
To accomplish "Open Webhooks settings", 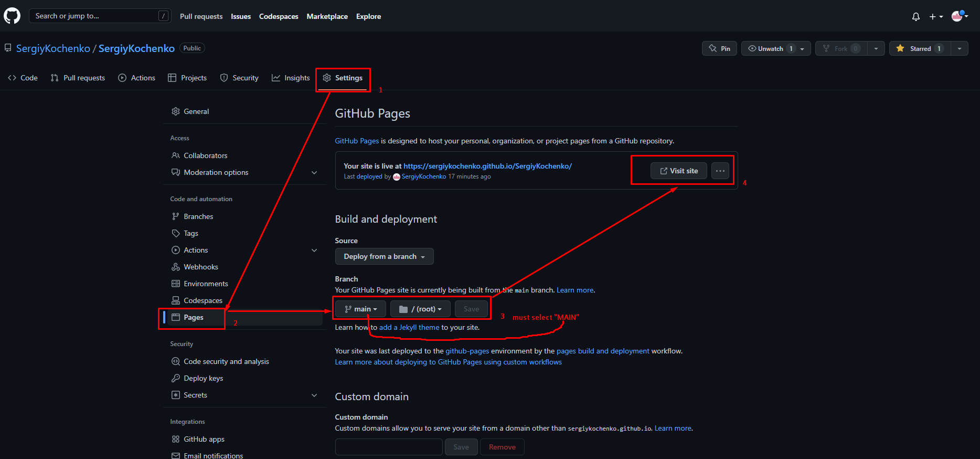I will [244, 267].
